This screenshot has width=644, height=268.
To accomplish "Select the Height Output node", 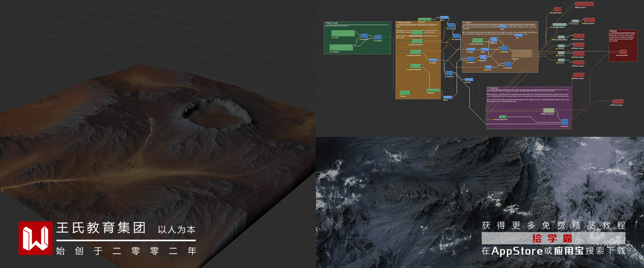I will tap(558, 9).
